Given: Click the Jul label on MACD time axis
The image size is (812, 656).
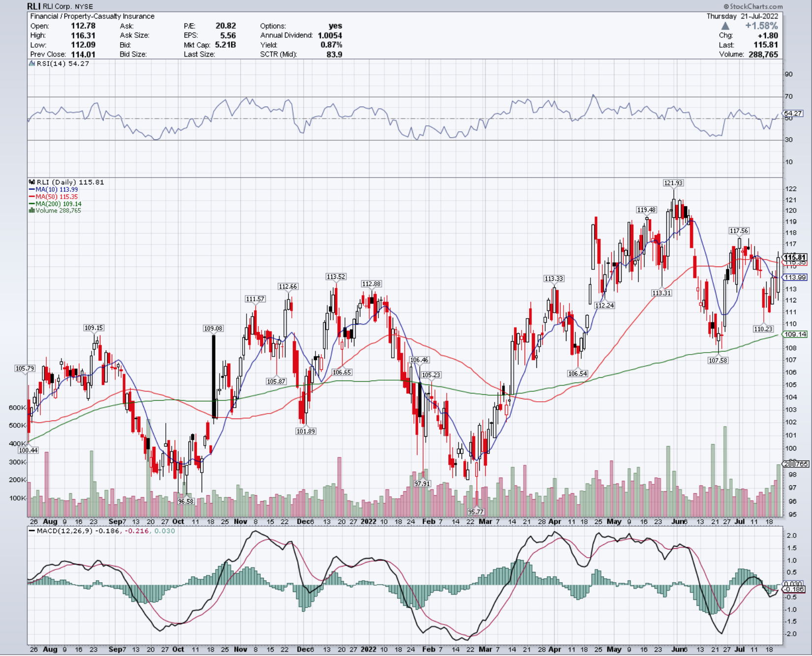Looking at the screenshot, I should click(740, 649).
